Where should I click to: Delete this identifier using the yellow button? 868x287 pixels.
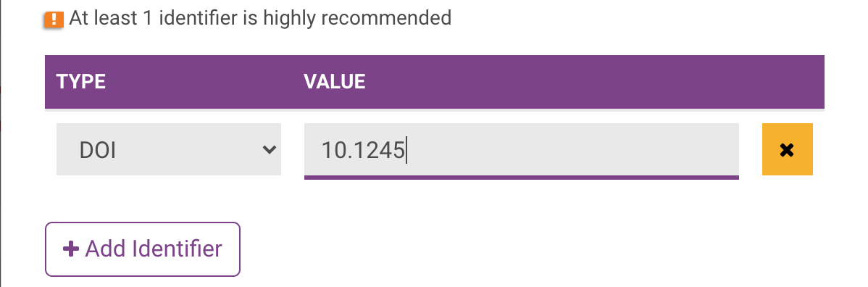(787, 149)
